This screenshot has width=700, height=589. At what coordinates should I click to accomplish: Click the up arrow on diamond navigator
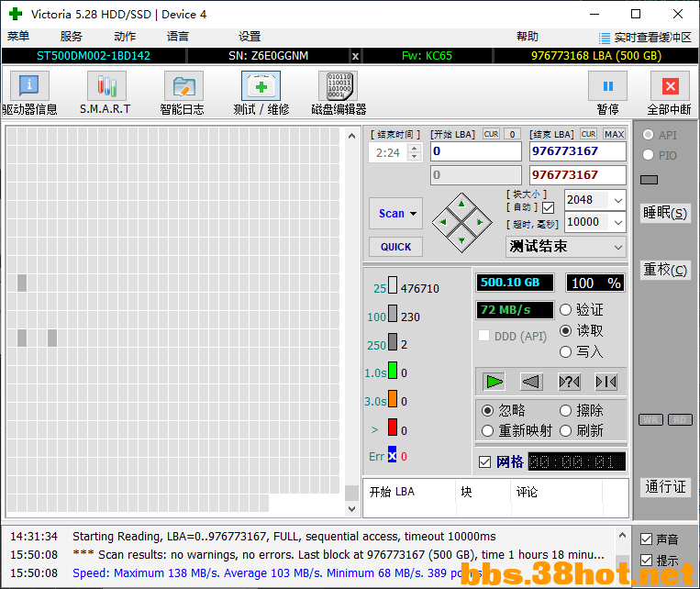[x=461, y=204]
